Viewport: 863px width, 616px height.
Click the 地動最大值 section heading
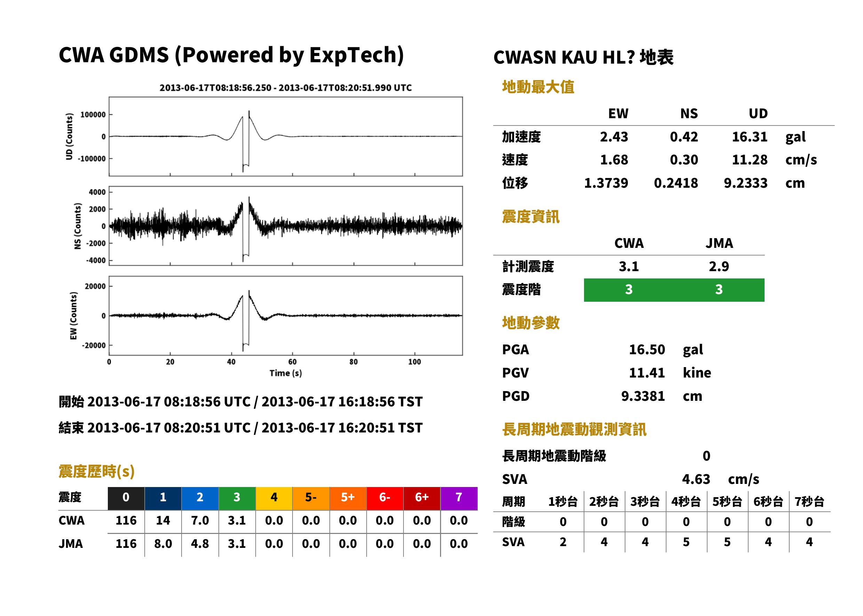point(538,87)
